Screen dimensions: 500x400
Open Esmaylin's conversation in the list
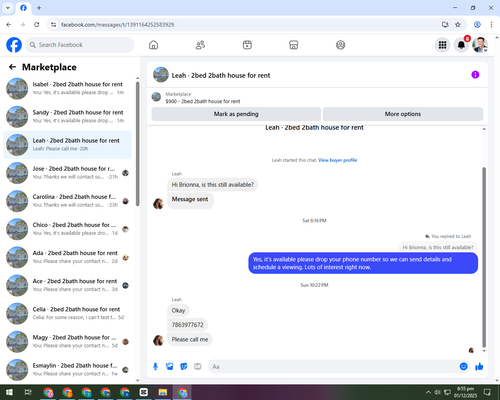pos(67,370)
